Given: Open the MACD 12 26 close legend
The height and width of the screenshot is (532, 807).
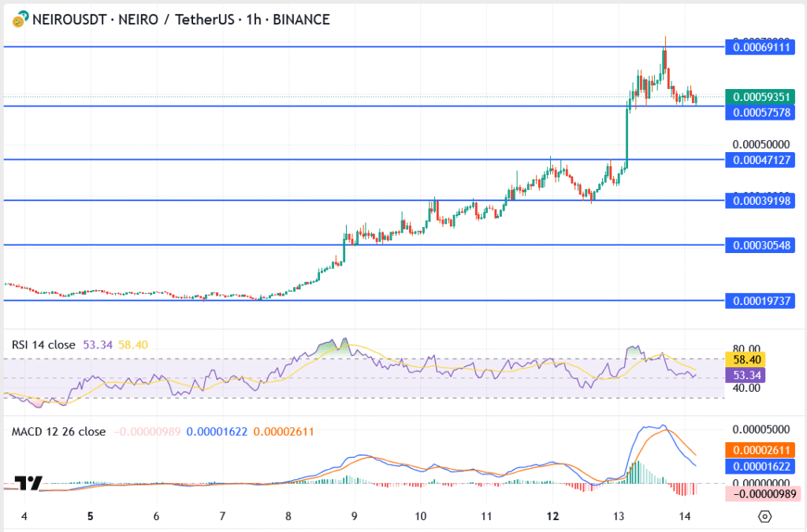Looking at the screenshot, I should (58, 432).
